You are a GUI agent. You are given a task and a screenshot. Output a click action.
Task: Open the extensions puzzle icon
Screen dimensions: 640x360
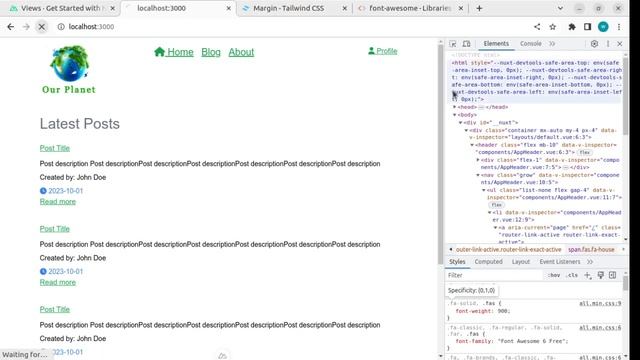tap(572, 27)
